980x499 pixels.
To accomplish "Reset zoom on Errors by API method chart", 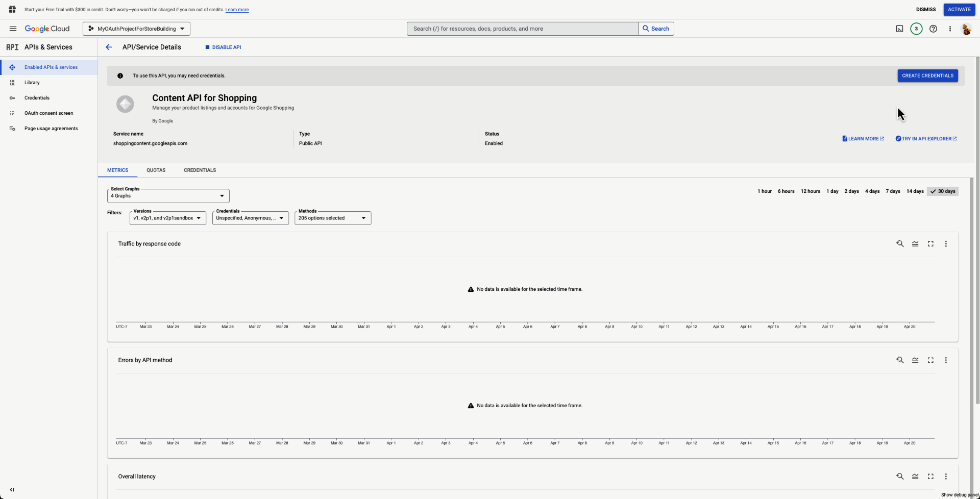I will coord(900,360).
